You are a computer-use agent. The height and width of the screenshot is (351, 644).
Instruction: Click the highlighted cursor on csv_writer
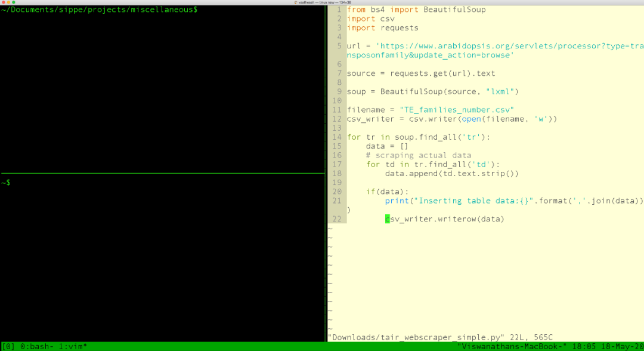(387, 218)
